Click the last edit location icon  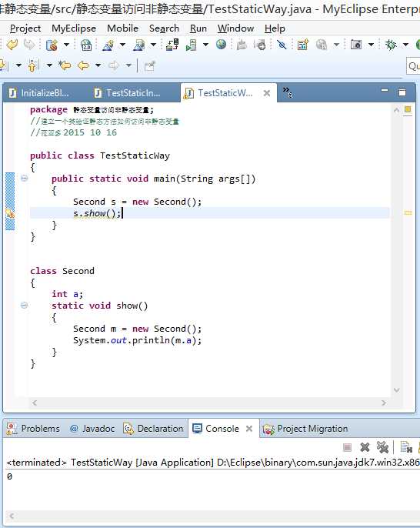(x=65, y=65)
